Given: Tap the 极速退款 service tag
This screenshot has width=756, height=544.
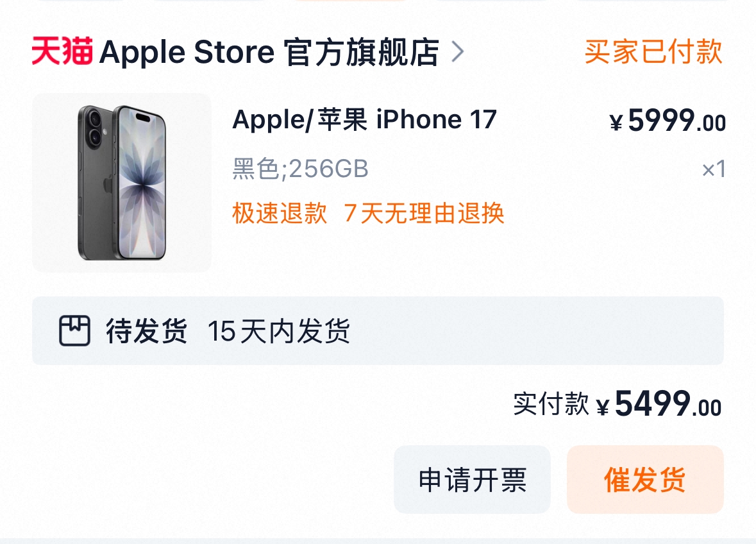Looking at the screenshot, I should coord(280,213).
